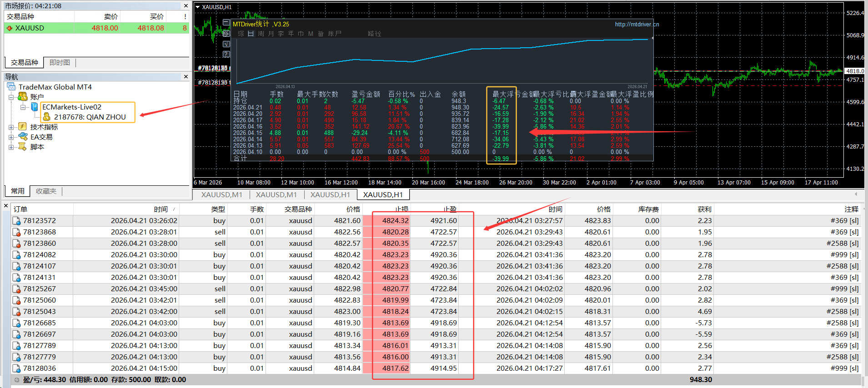Viewport: 868px width, 388px height.
Task: Click the 脚本 scripts icon in navigator
Action: pyautogui.click(x=23, y=147)
